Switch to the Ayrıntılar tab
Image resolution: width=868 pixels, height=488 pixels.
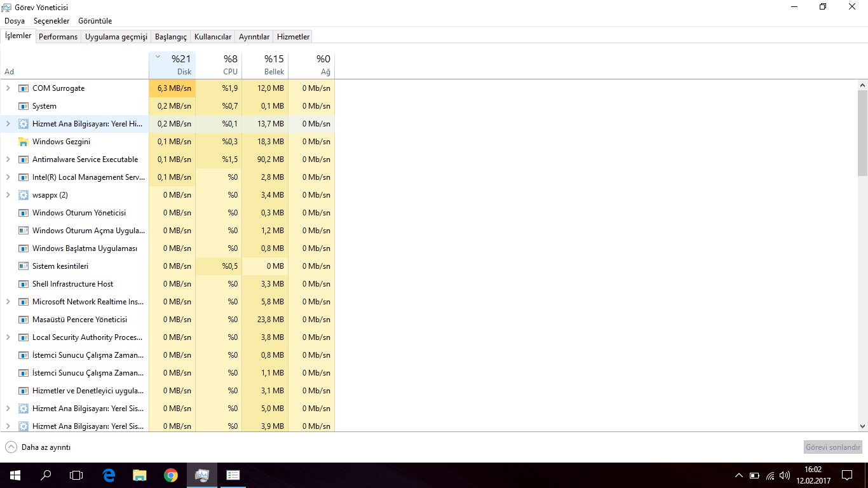254,37
